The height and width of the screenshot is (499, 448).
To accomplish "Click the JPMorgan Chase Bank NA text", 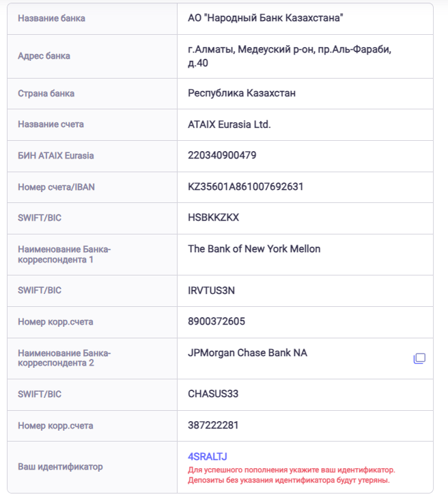I will pos(248,353).
